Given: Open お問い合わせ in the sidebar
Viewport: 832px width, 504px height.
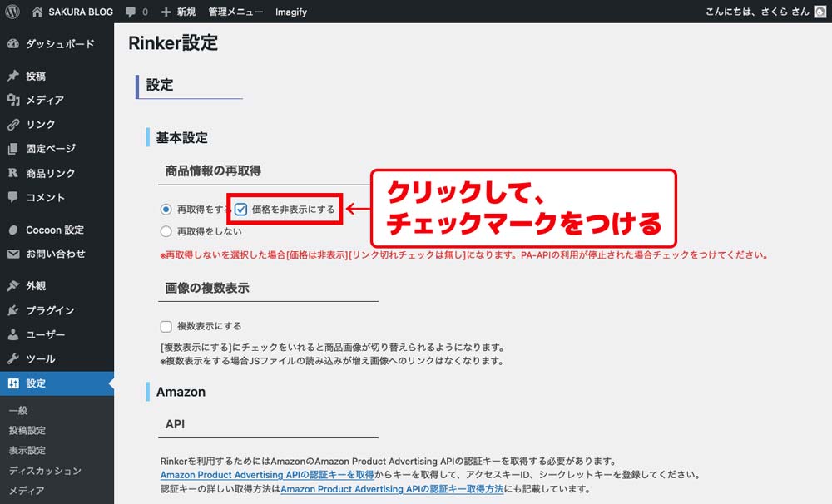Looking at the screenshot, I should [x=57, y=254].
